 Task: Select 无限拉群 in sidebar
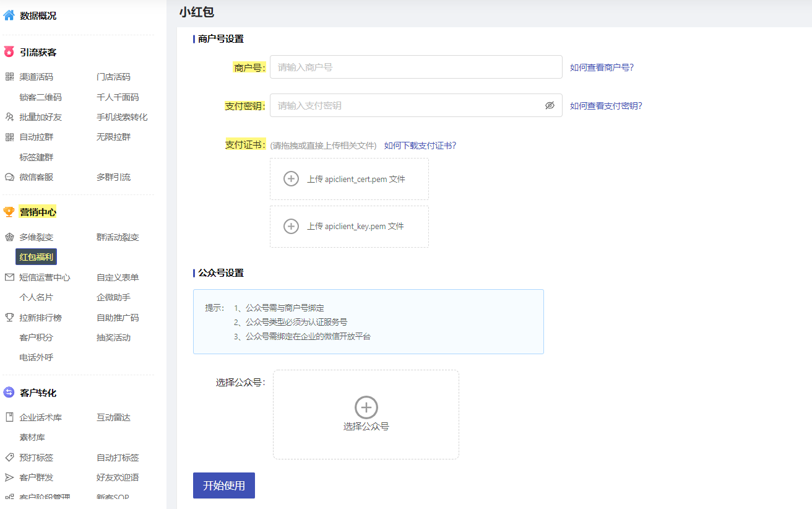click(113, 137)
